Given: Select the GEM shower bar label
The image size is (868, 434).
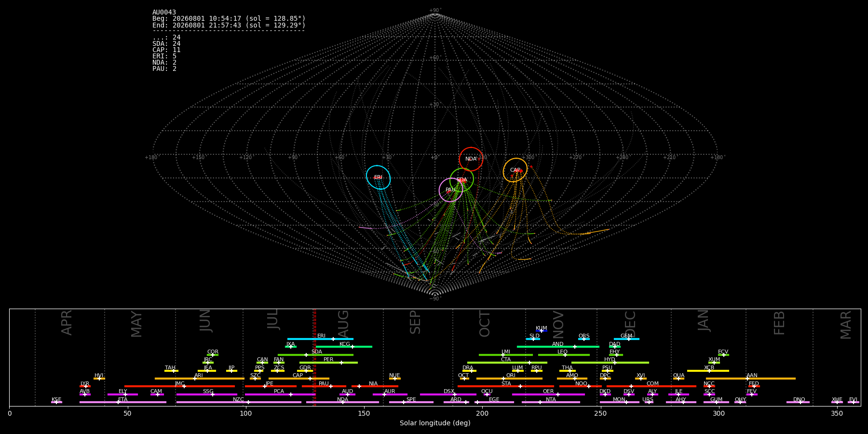Looking at the screenshot, I should [626, 336].
